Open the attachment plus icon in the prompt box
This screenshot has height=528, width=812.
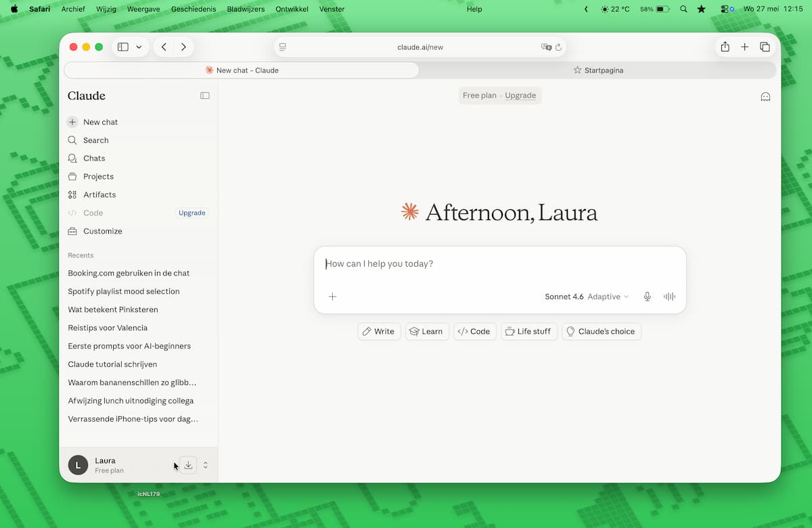click(x=332, y=296)
